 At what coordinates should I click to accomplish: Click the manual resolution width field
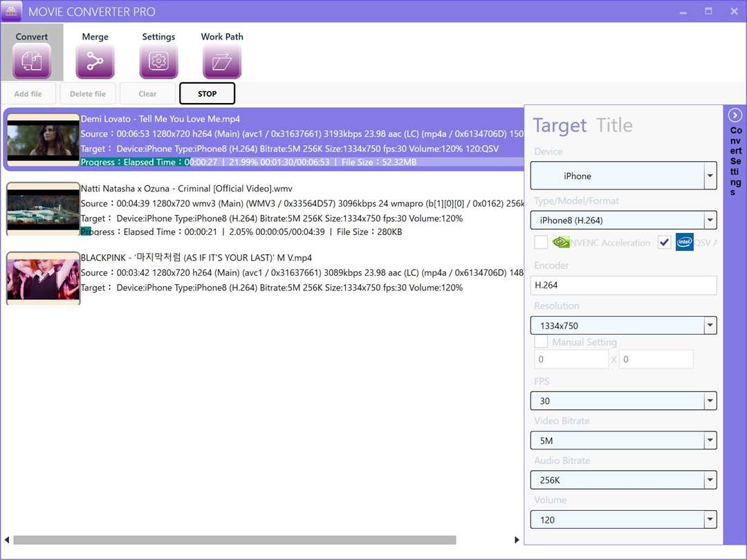point(571,359)
